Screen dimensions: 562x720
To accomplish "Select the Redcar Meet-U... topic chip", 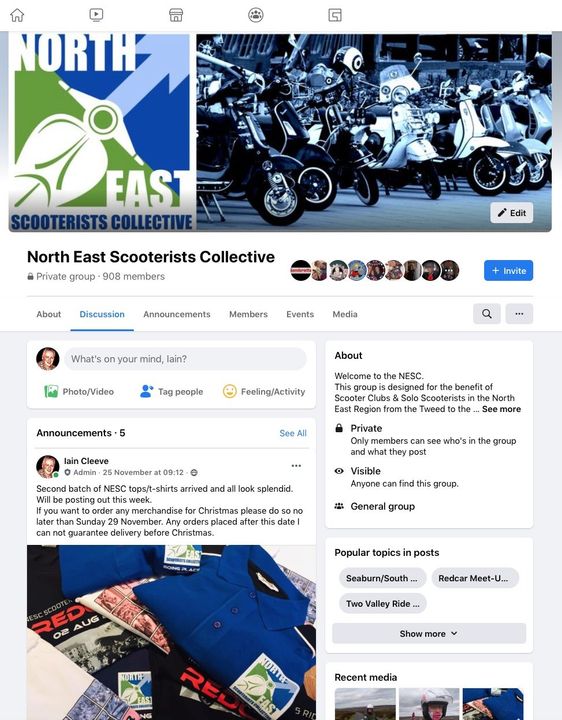I will (x=475, y=578).
